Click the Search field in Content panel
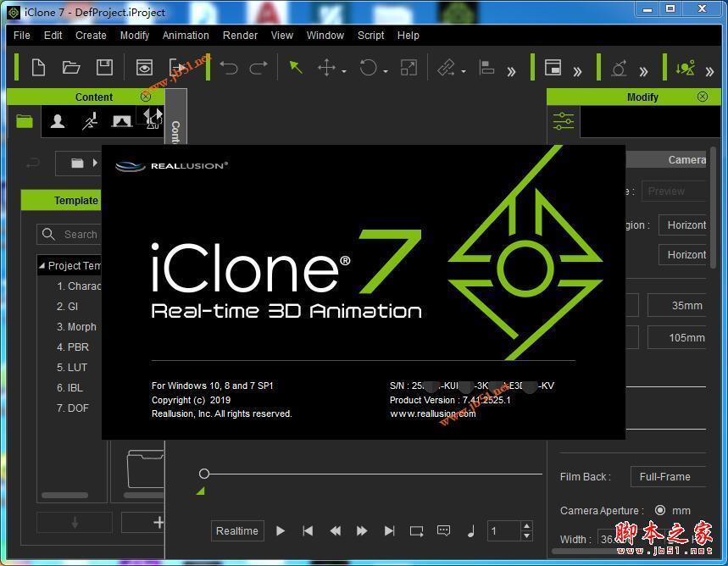The width and height of the screenshot is (728, 566). coord(81,235)
